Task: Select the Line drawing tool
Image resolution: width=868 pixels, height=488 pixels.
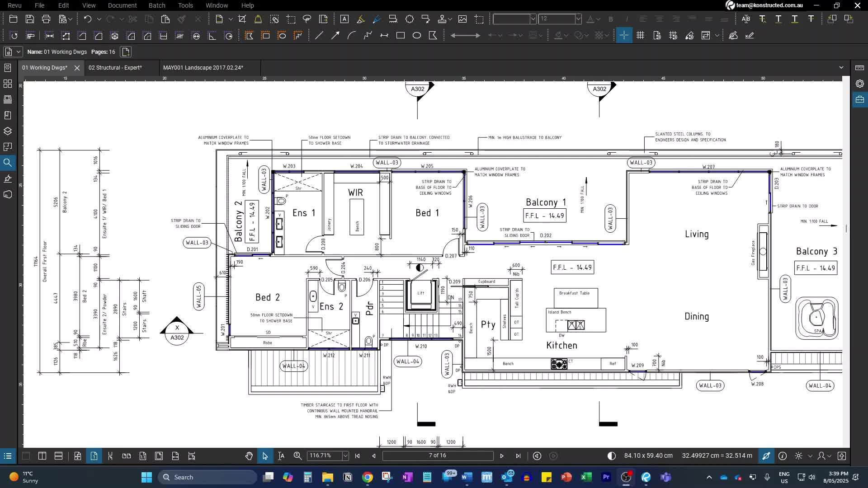Action: (319, 36)
